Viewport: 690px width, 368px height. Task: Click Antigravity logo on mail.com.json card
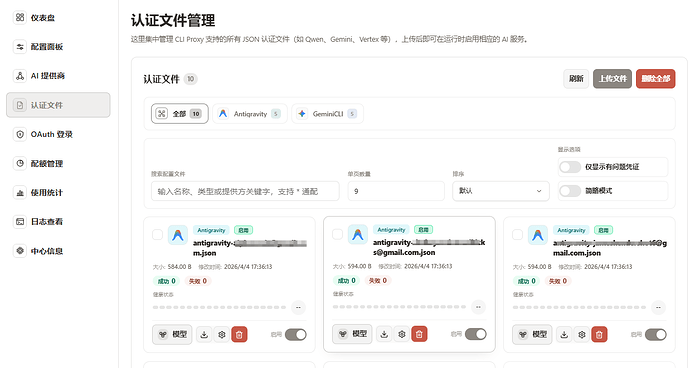(x=538, y=236)
